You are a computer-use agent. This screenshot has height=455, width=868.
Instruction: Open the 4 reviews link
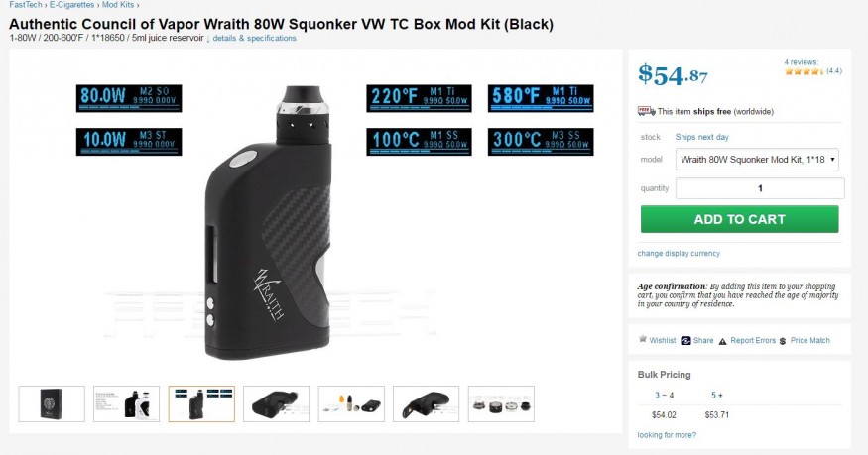801,62
